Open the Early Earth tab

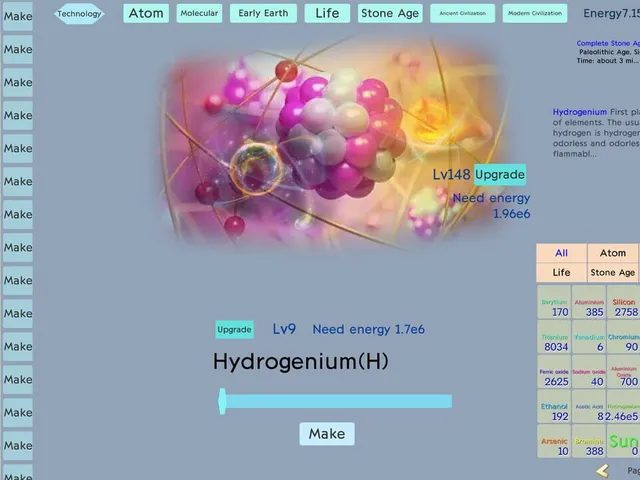tap(263, 13)
